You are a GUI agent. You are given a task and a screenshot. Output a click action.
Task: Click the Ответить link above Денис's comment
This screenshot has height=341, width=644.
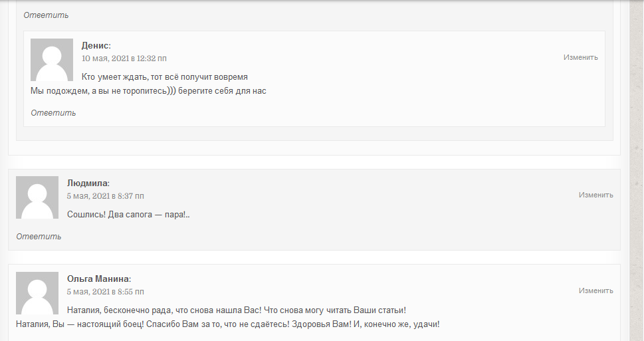46,15
